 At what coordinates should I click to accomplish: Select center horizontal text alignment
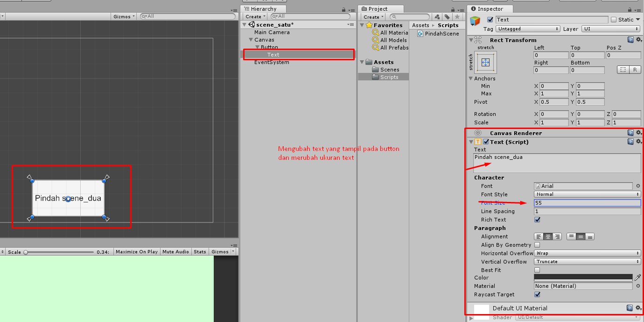[547, 236]
